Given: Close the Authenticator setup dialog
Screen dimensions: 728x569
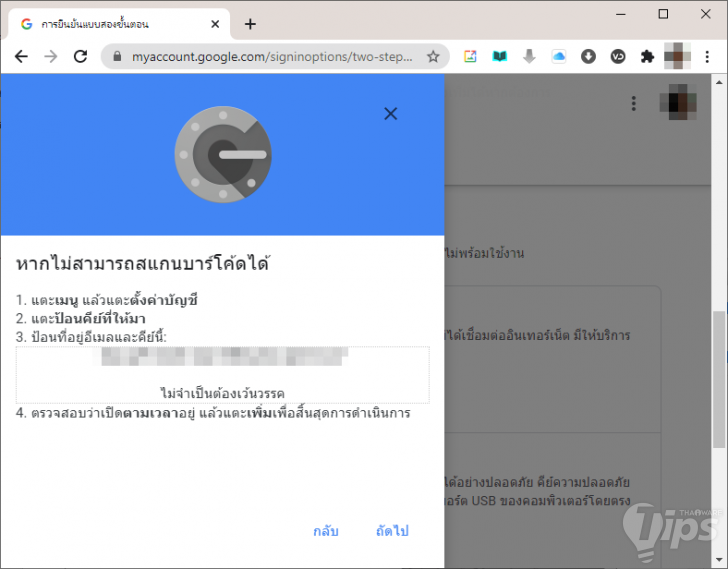Looking at the screenshot, I should 390,114.
